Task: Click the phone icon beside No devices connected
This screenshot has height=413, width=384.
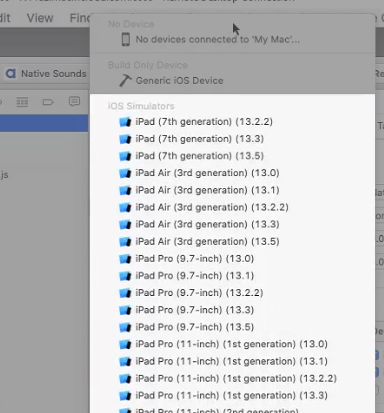Action: coord(126,39)
